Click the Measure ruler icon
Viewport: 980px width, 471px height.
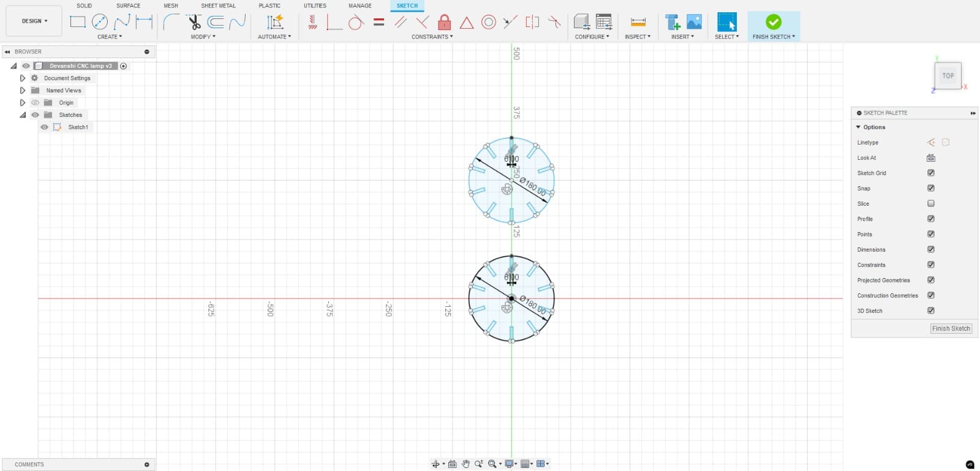click(638, 22)
